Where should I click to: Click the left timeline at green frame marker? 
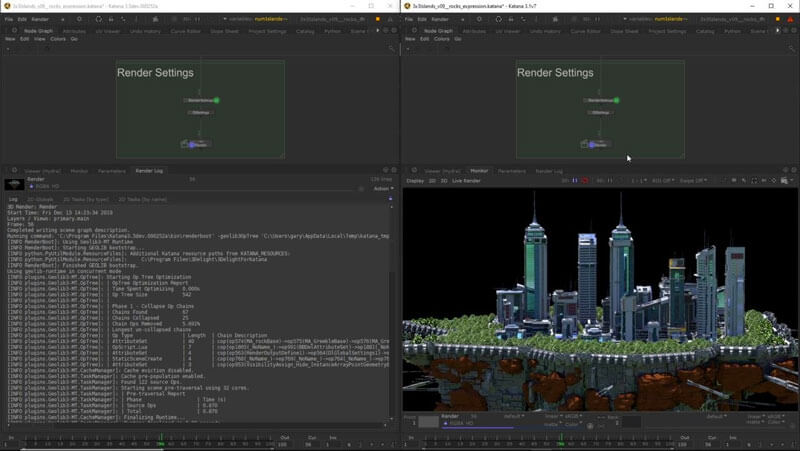pyautogui.click(x=160, y=438)
